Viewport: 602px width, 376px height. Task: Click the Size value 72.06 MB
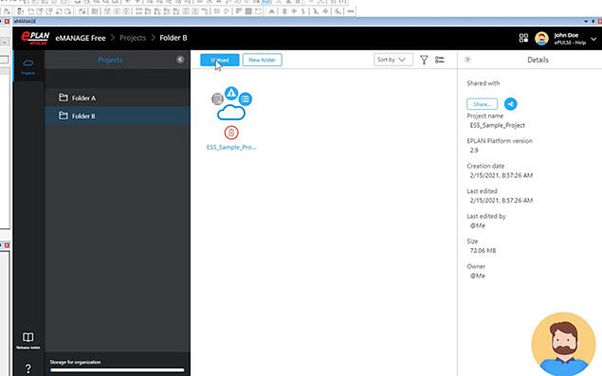point(483,250)
